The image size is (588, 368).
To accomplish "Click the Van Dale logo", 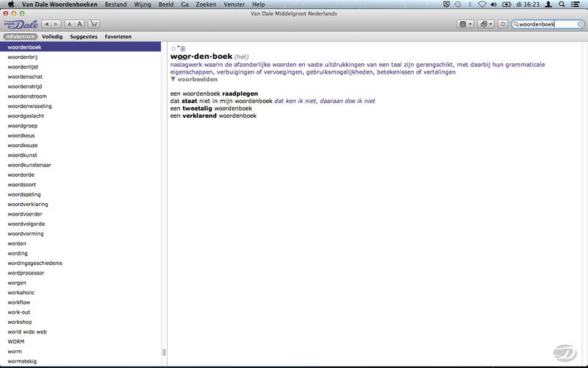I will (21, 24).
